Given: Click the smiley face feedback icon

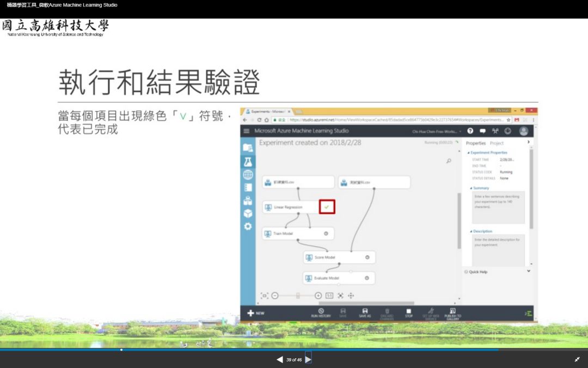Looking at the screenshot, I should (508, 131).
